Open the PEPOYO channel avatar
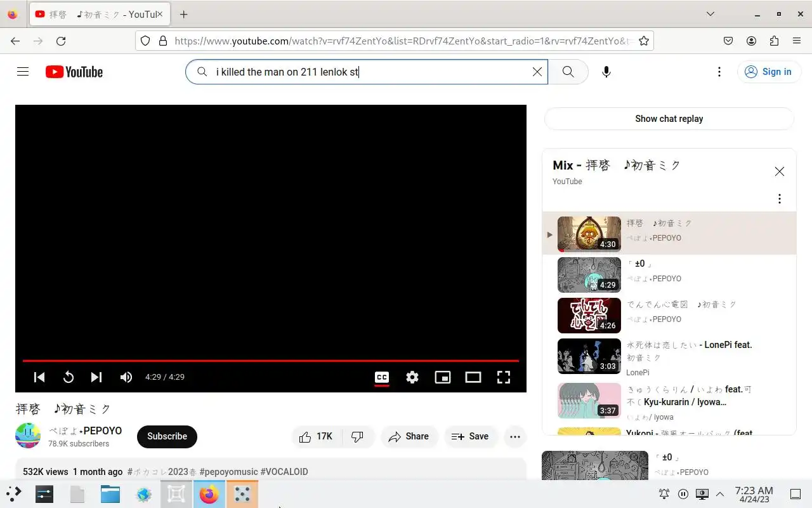812x508 pixels. pos(28,436)
